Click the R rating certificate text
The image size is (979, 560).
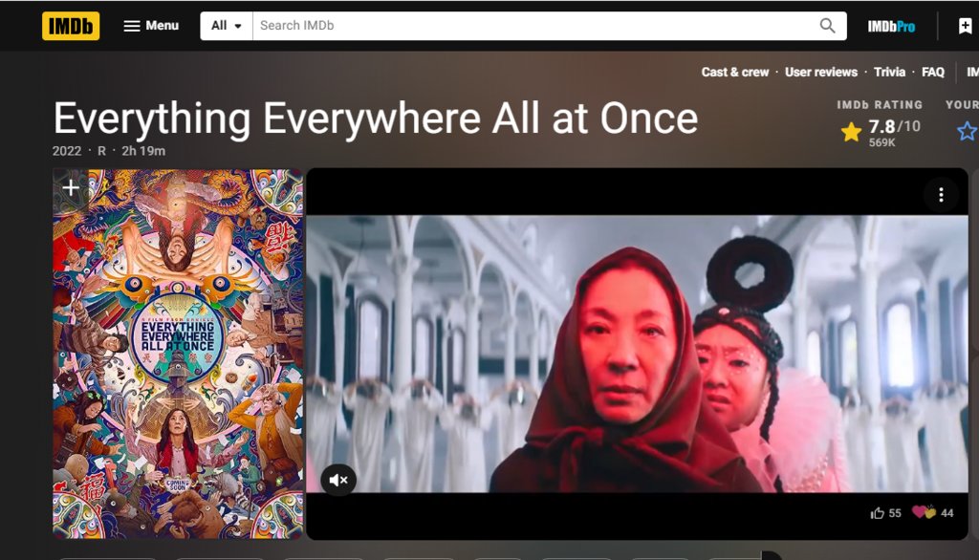[x=101, y=151]
